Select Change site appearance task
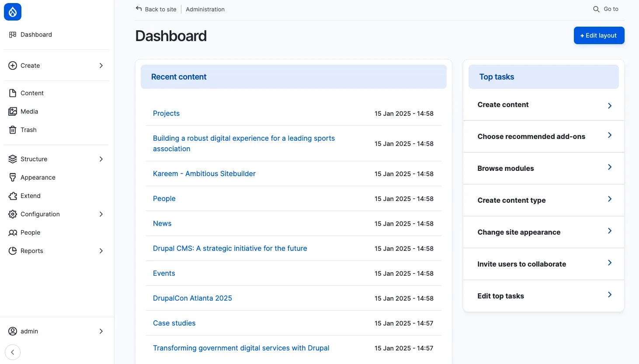Screen dimensions: 639x364 click(x=519, y=232)
